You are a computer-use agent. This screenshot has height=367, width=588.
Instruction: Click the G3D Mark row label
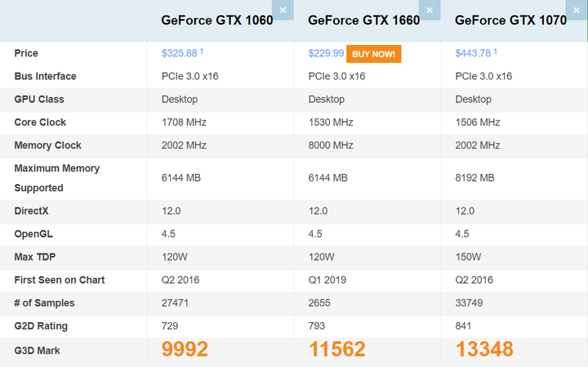point(37,351)
